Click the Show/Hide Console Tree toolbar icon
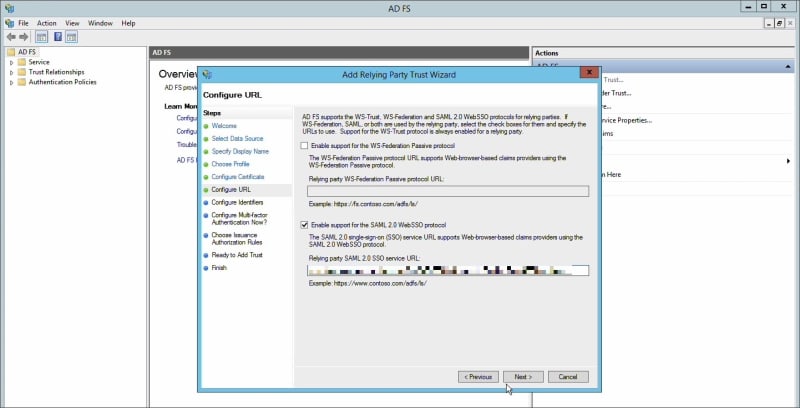Viewport: 800px width, 408px height. (42, 37)
